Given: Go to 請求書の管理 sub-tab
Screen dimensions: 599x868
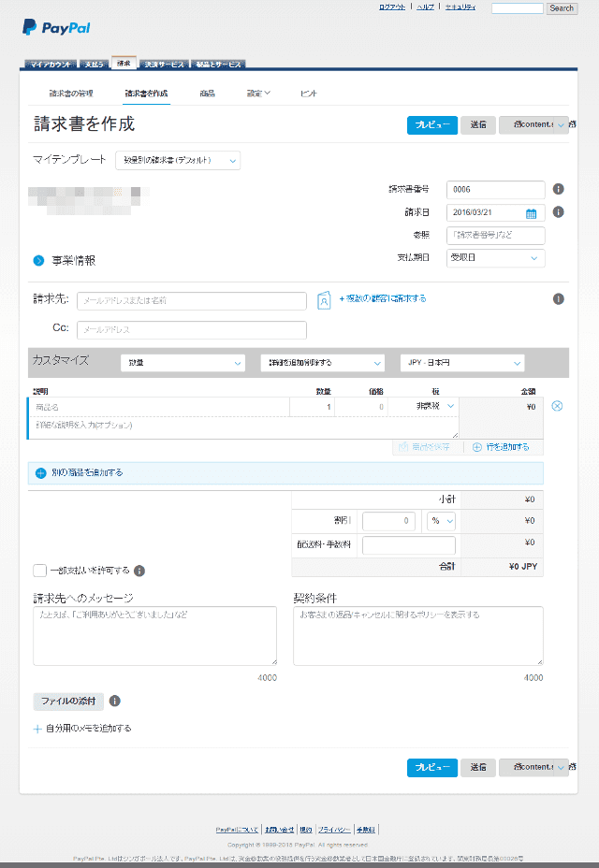Looking at the screenshot, I should [71, 94].
